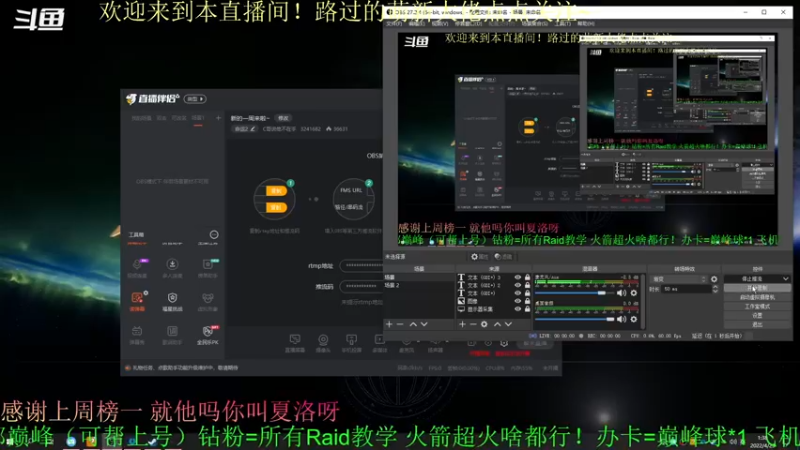Add a new scene in OBS scenes panel
This screenshot has height=450, width=800.
click(389, 324)
